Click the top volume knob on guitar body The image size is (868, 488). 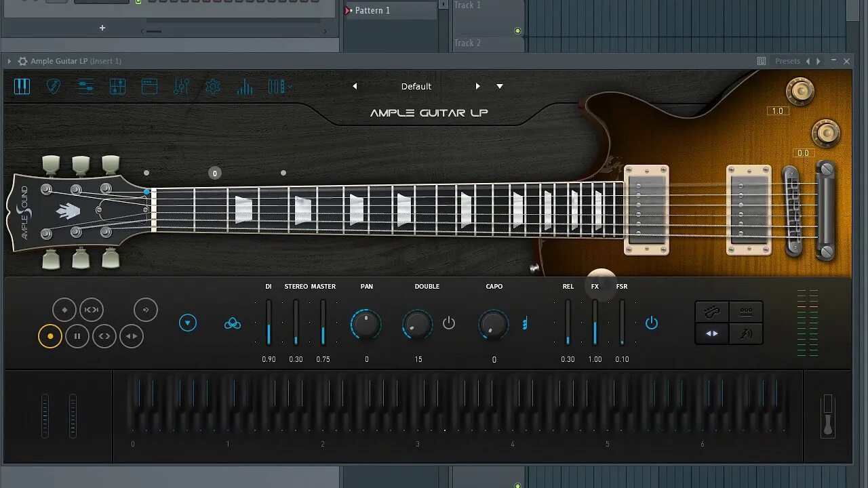coord(800,91)
